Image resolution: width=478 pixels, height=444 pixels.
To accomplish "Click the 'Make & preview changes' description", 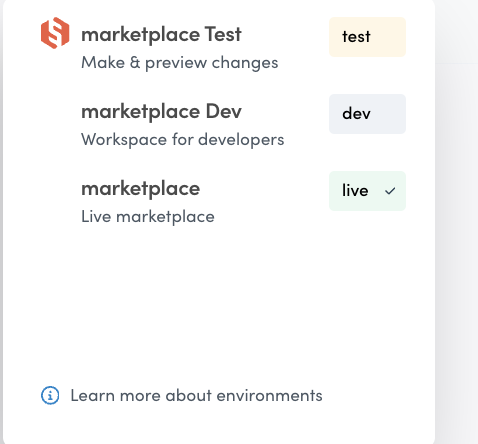I will point(180,63).
